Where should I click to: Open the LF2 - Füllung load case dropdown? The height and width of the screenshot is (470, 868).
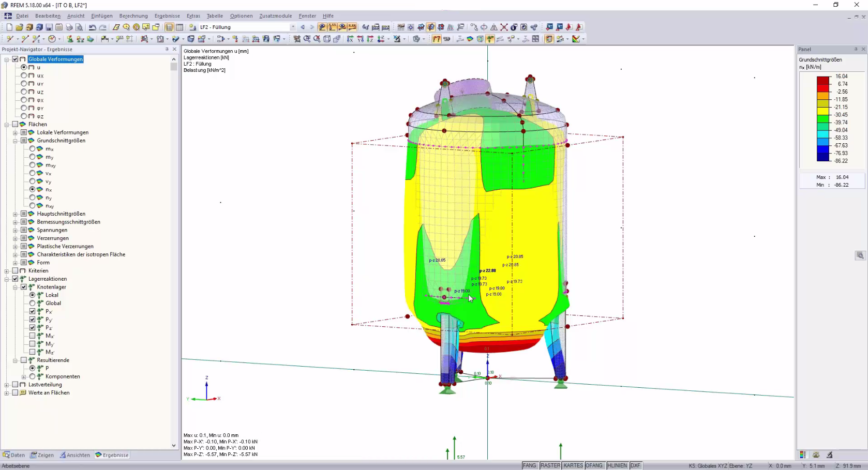[293, 27]
